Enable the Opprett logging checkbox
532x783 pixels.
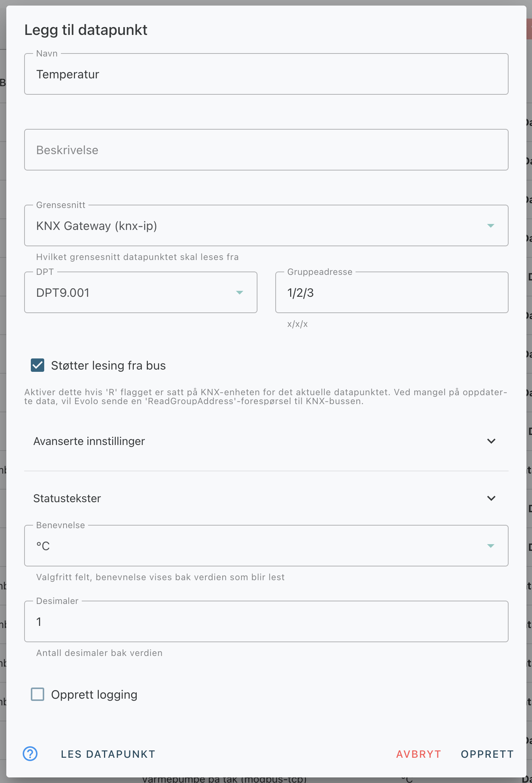(38, 695)
